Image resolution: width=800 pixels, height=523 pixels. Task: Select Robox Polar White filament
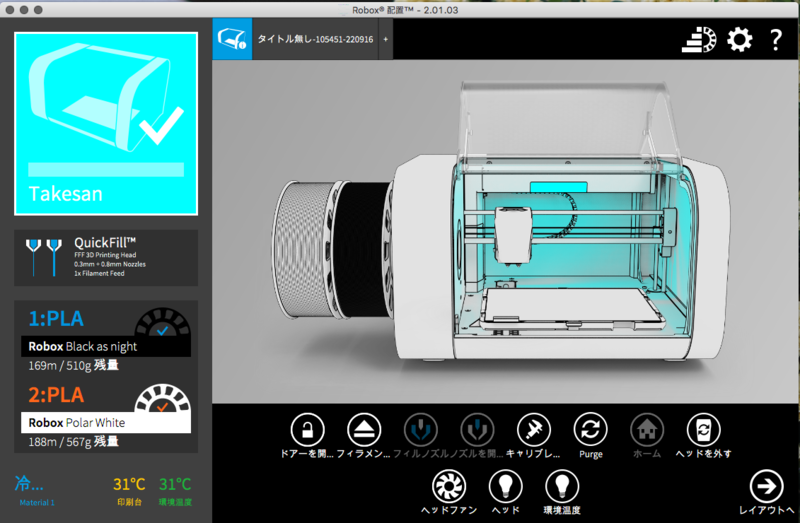point(106,422)
